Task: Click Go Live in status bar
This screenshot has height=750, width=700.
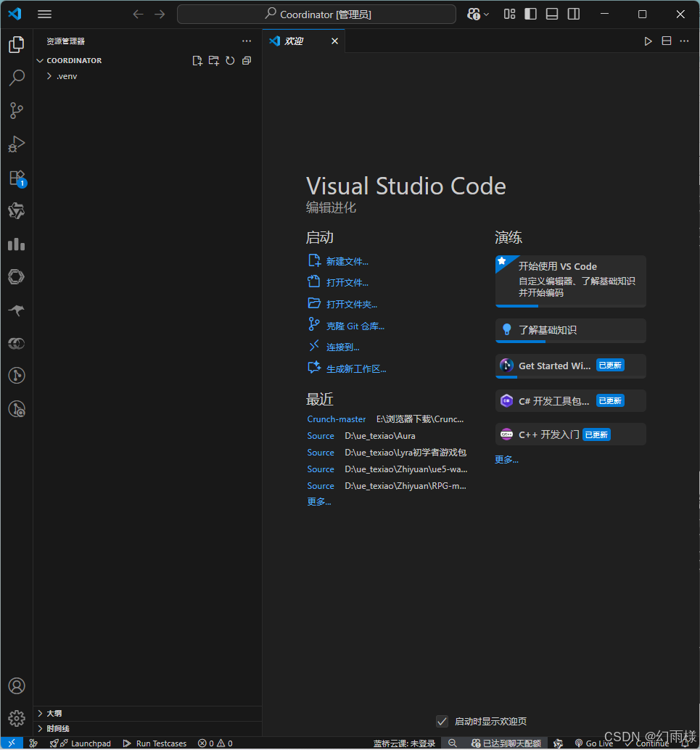Action: pos(594,743)
